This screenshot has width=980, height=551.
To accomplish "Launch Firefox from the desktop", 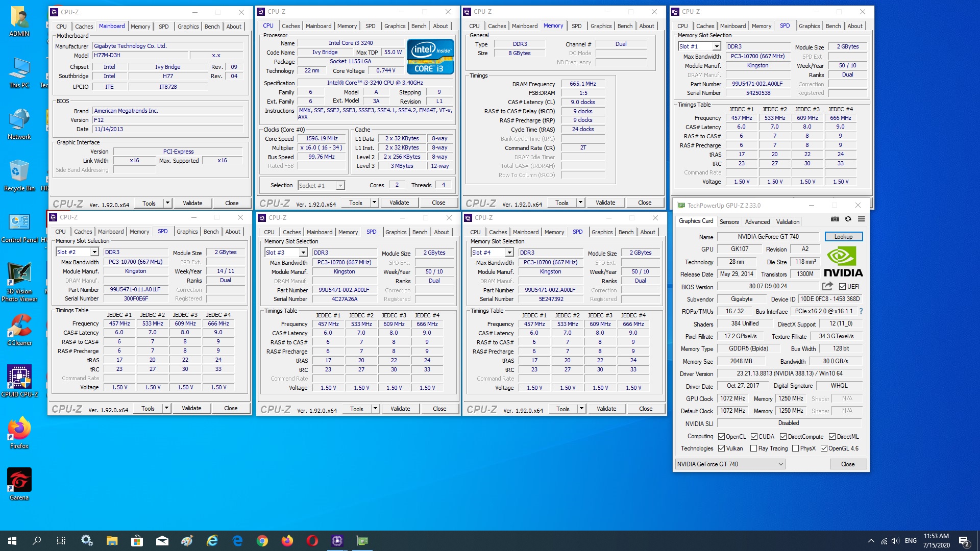I will pyautogui.click(x=19, y=434).
